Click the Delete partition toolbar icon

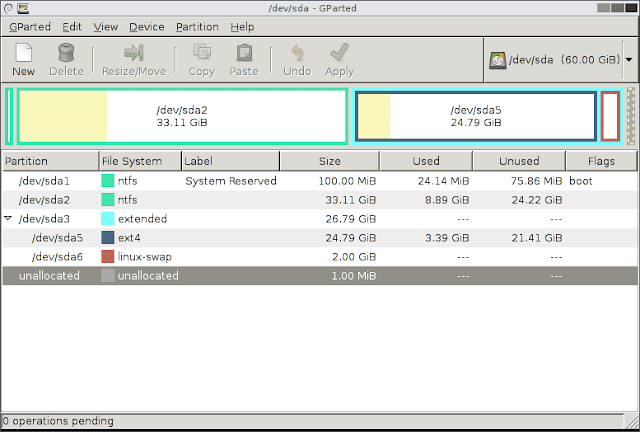(x=66, y=53)
